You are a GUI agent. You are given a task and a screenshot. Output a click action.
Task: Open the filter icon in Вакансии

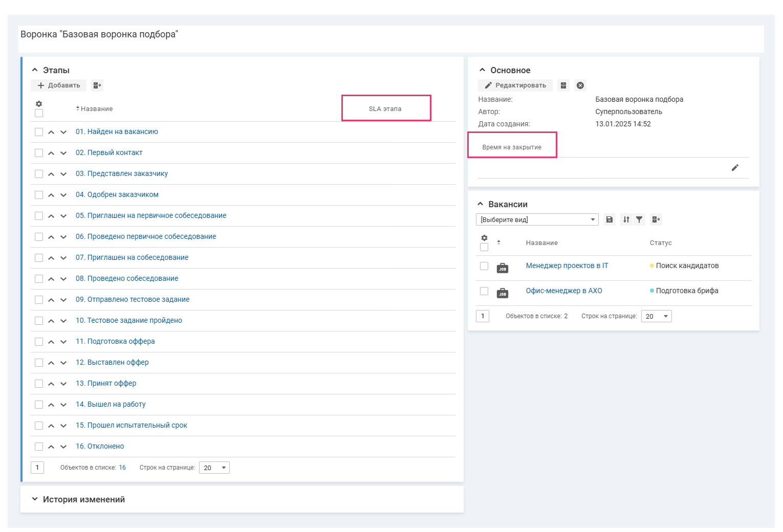pos(639,219)
